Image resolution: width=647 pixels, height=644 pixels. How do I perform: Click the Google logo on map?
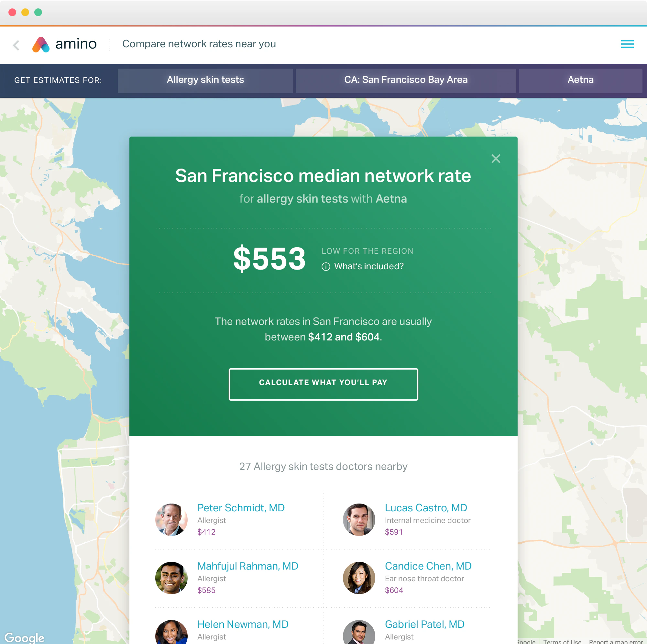(24, 637)
